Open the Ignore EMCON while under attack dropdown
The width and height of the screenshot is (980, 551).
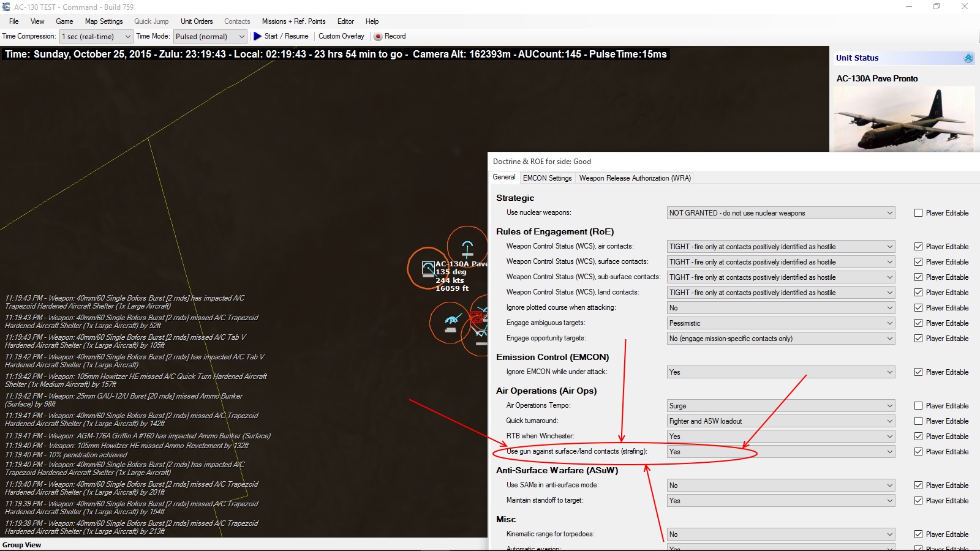pos(781,372)
